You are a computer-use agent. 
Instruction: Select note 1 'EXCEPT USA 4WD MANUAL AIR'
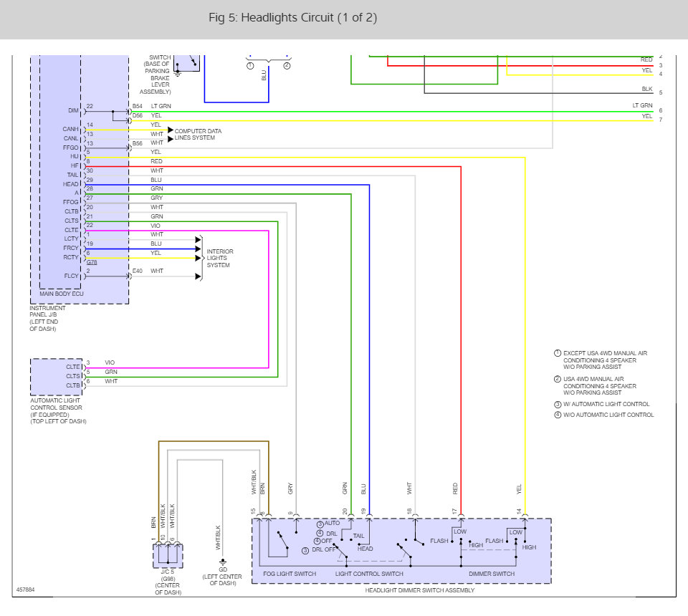coord(605,360)
